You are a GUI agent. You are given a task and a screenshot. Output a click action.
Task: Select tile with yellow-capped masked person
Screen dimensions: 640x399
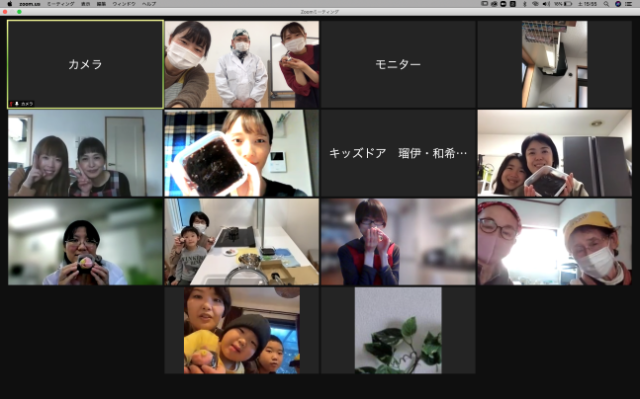554,242
